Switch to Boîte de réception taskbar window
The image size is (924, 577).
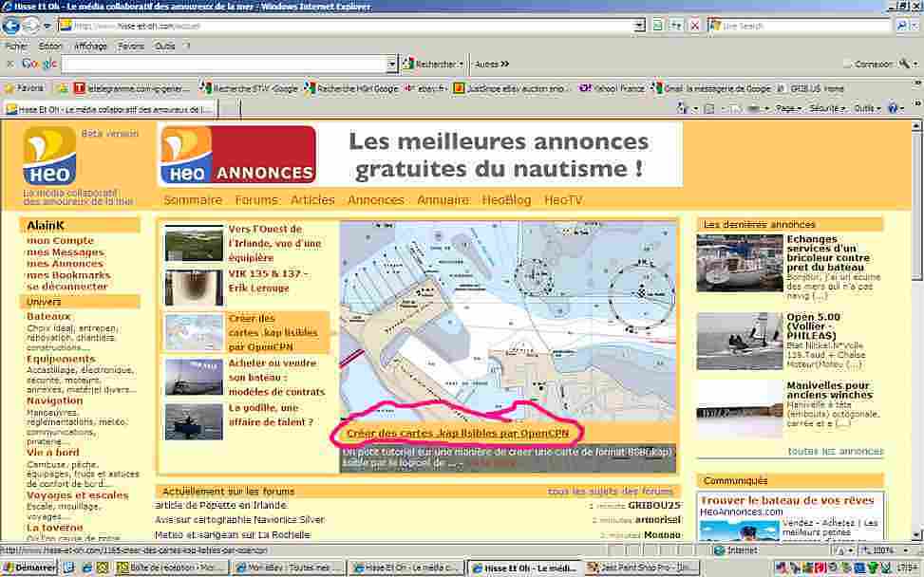172,568
